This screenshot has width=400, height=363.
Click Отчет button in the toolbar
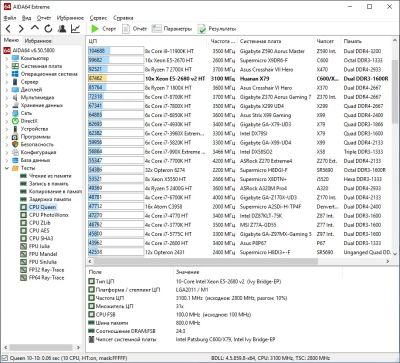tap(134, 29)
